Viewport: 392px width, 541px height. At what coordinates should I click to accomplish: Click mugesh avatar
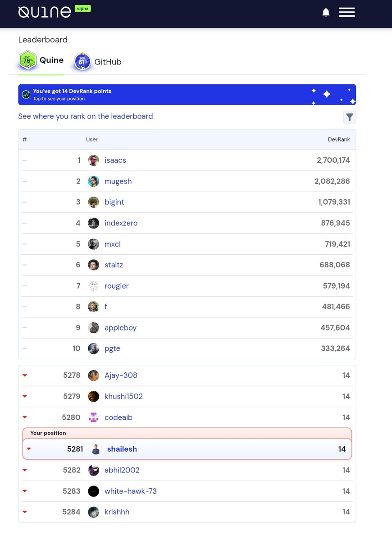point(94,181)
